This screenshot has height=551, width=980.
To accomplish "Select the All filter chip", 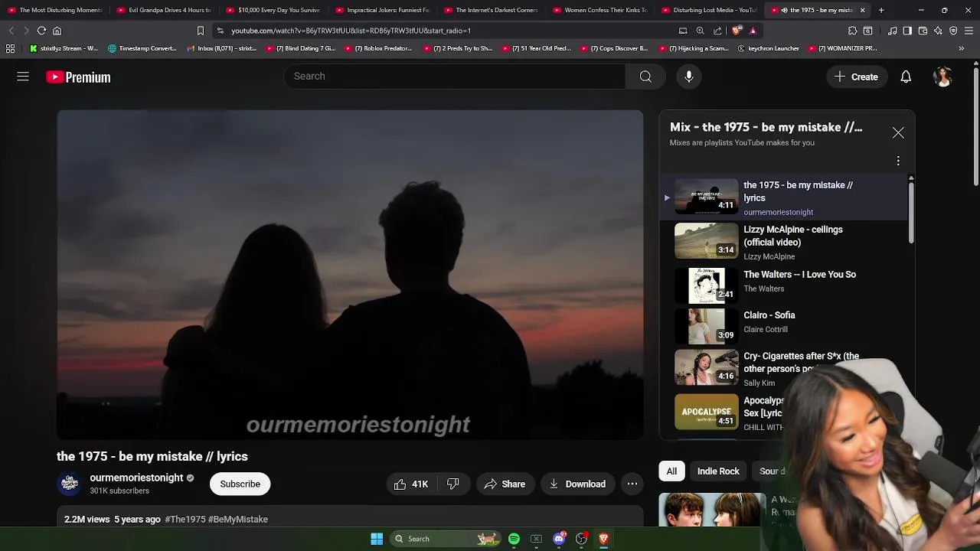I will pos(671,471).
